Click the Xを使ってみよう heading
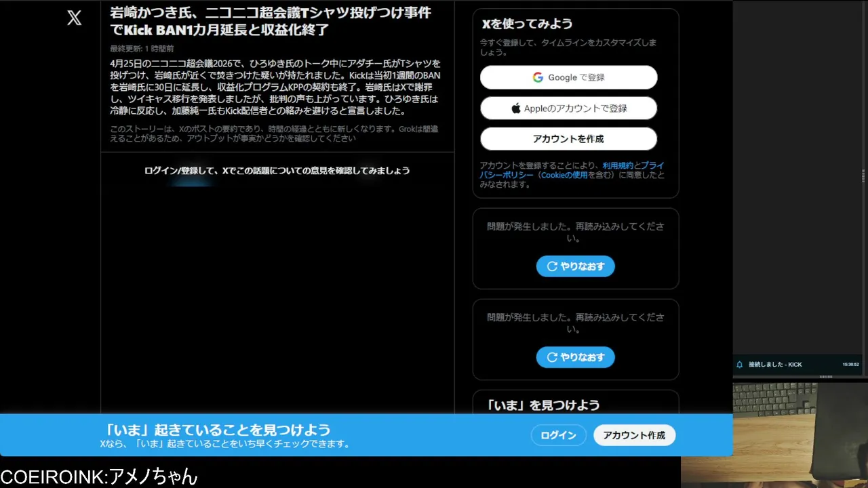The height and width of the screenshot is (488, 868). click(527, 24)
